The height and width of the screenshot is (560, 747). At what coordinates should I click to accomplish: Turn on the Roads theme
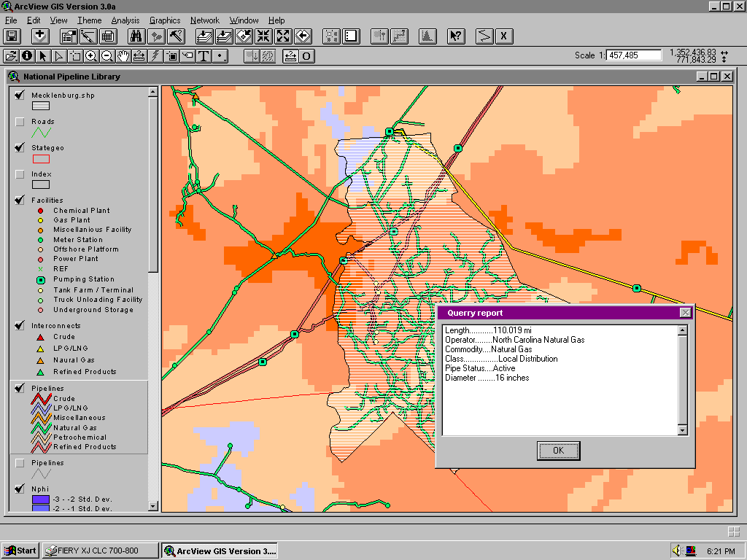coord(20,122)
